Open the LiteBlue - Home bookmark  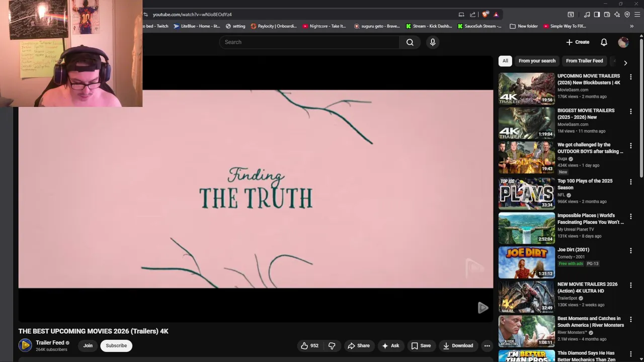[x=197, y=26]
